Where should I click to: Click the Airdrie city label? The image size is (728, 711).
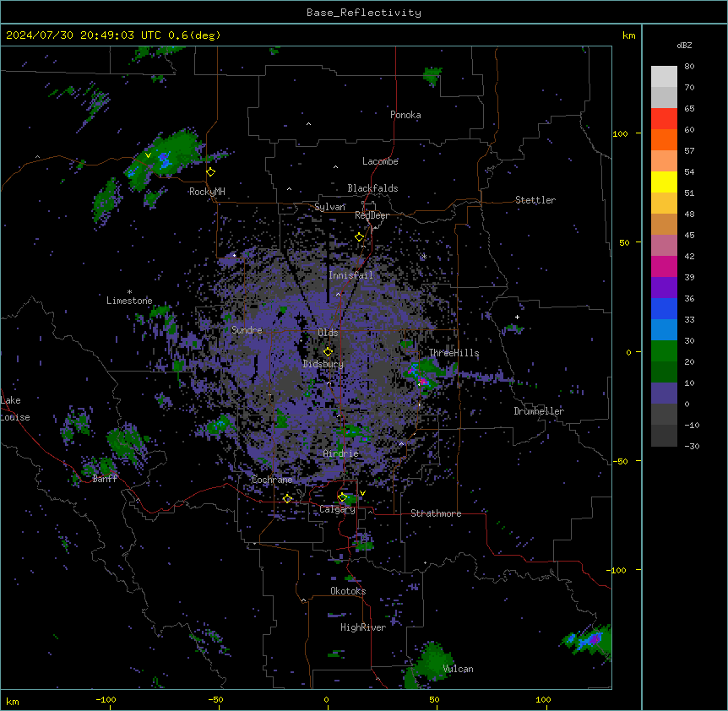pyautogui.click(x=341, y=453)
